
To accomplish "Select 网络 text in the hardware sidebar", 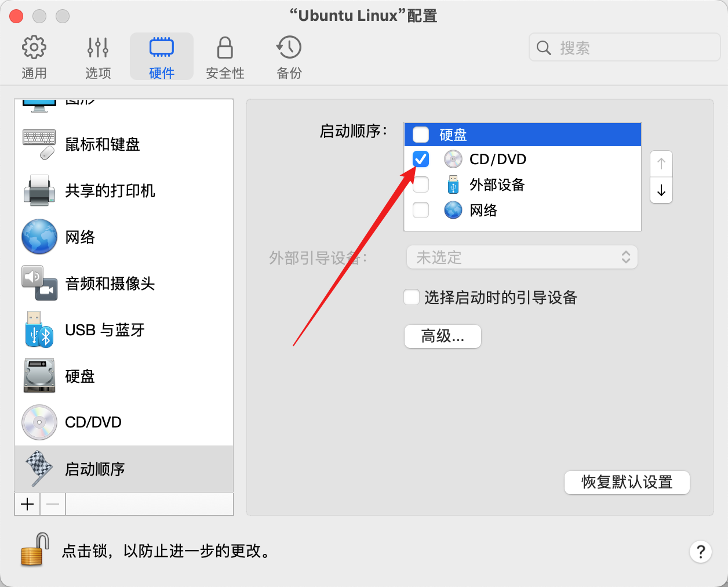I will coord(80,237).
